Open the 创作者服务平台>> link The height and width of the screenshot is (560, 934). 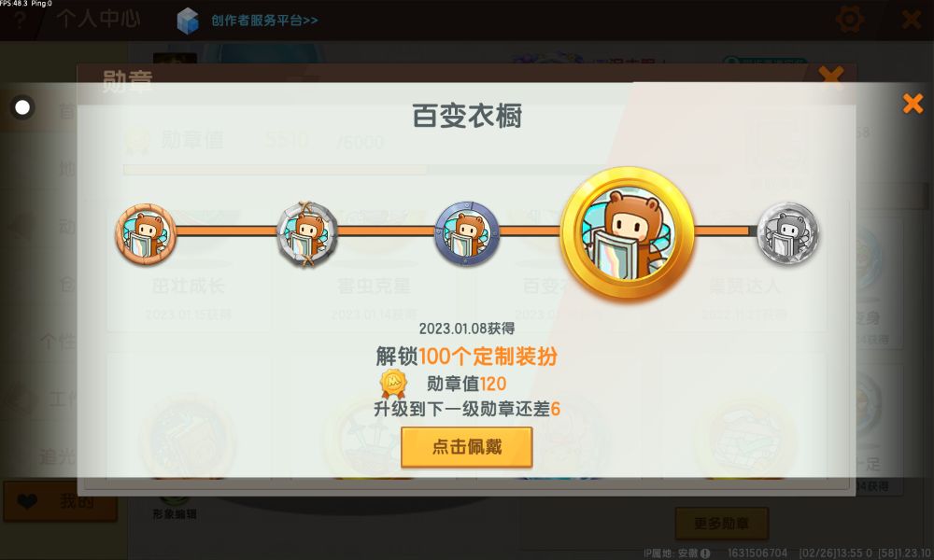tap(264, 21)
